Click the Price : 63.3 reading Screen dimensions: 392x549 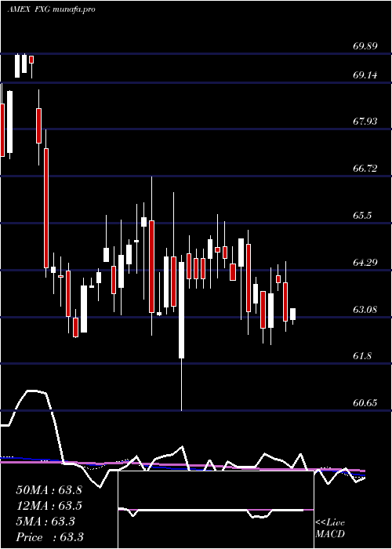point(49,536)
